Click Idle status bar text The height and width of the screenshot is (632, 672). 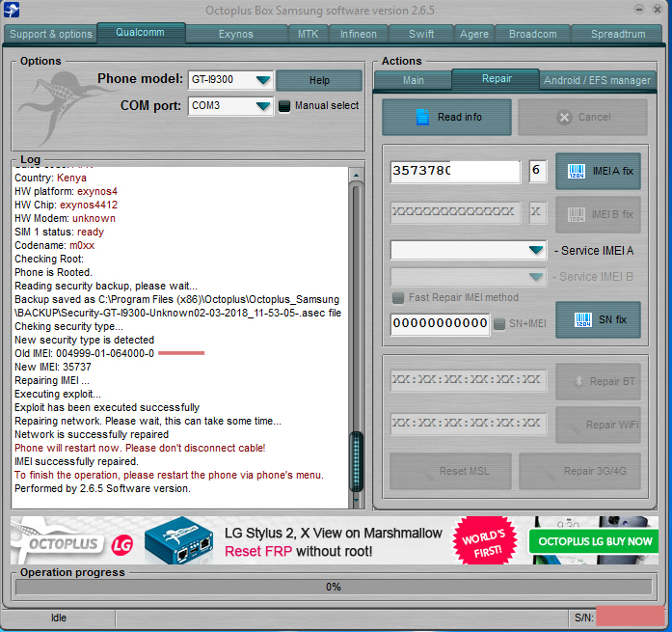[x=59, y=618]
